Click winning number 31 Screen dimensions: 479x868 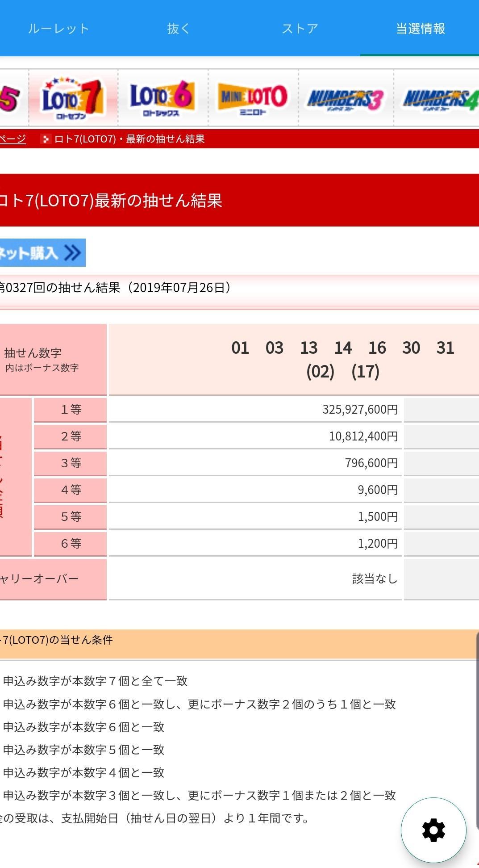(x=446, y=348)
